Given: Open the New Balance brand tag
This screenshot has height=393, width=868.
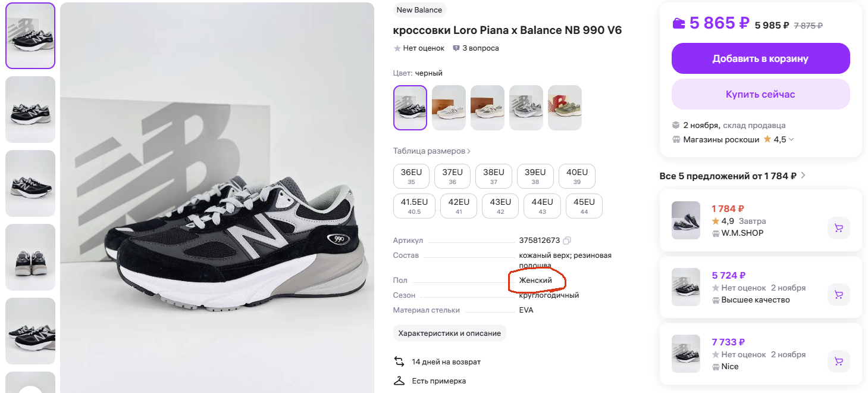Looking at the screenshot, I should tap(419, 10).
